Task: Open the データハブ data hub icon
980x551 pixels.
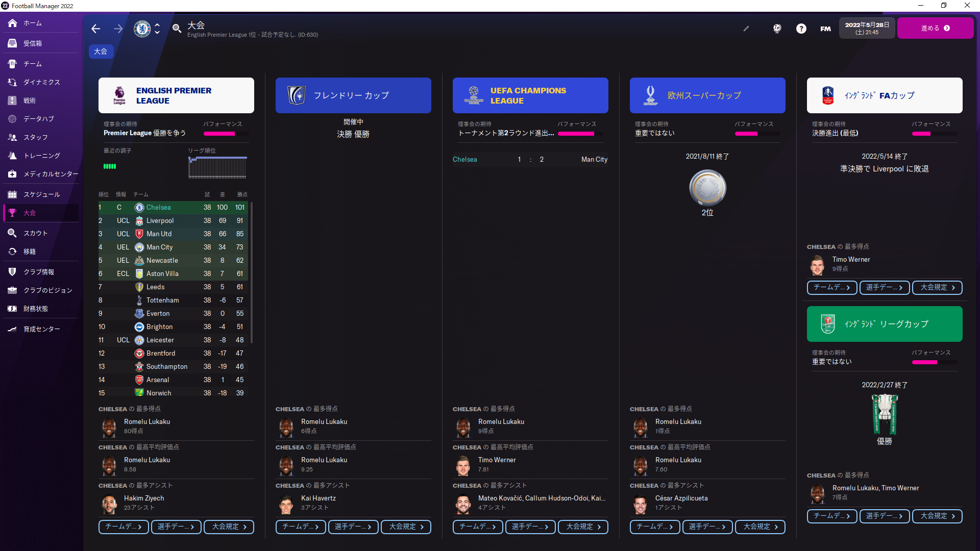Action: [x=12, y=119]
